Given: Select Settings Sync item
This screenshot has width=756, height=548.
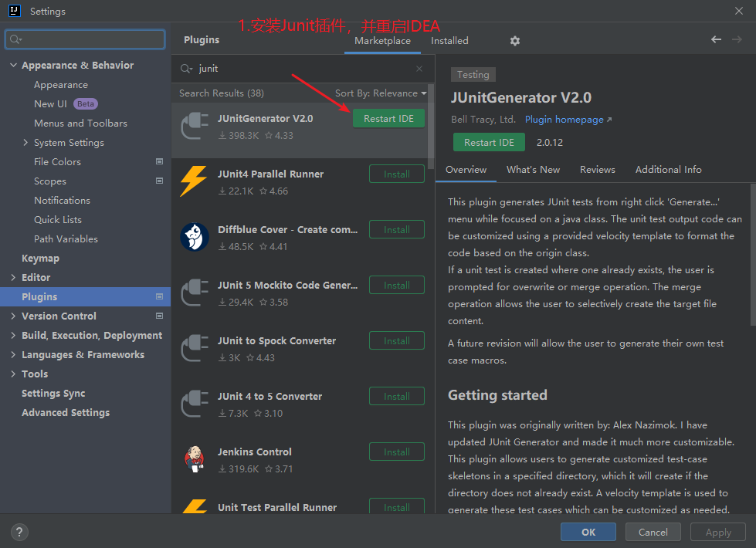Looking at the screenshot, I should pos(53,394).
